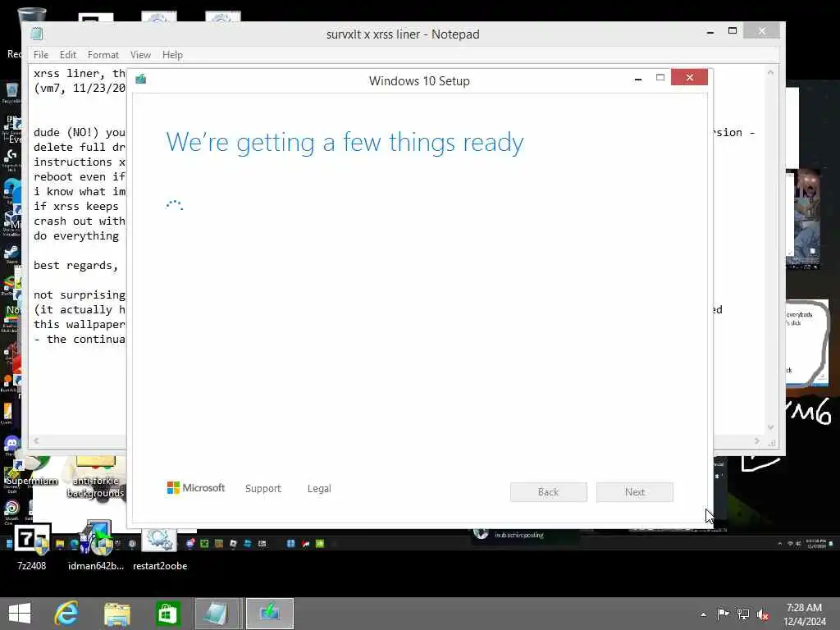The image size is (840, 630).
Task: Open the Help menu in Notepad
Action: 172,55
